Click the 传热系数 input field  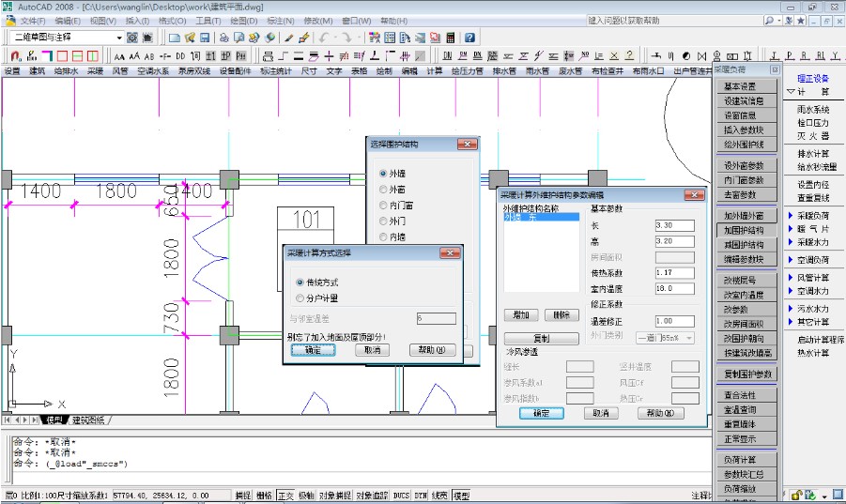point(674,272)
